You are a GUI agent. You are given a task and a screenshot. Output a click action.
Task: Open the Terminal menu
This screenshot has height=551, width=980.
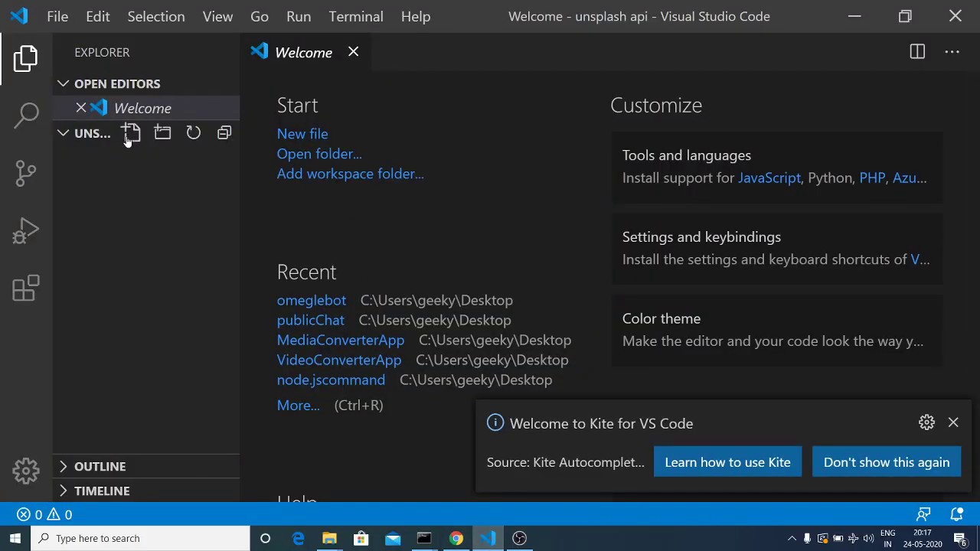pos(356,16)
